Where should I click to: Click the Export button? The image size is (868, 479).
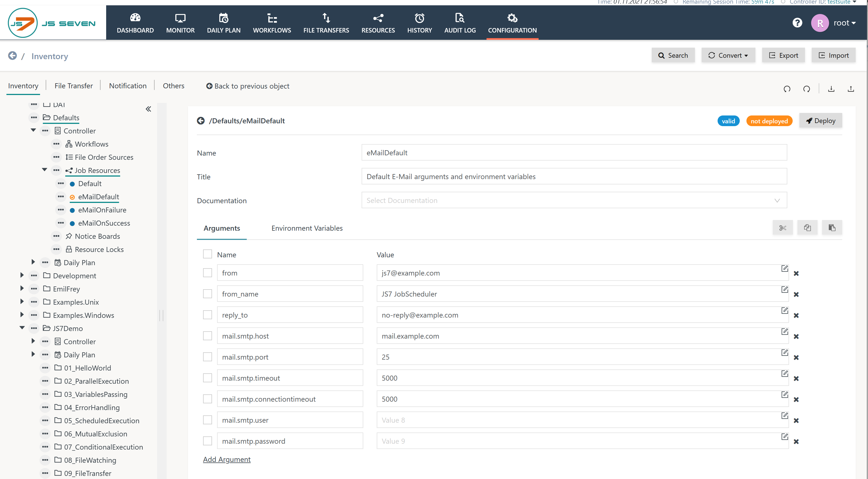tap(783, 55)
